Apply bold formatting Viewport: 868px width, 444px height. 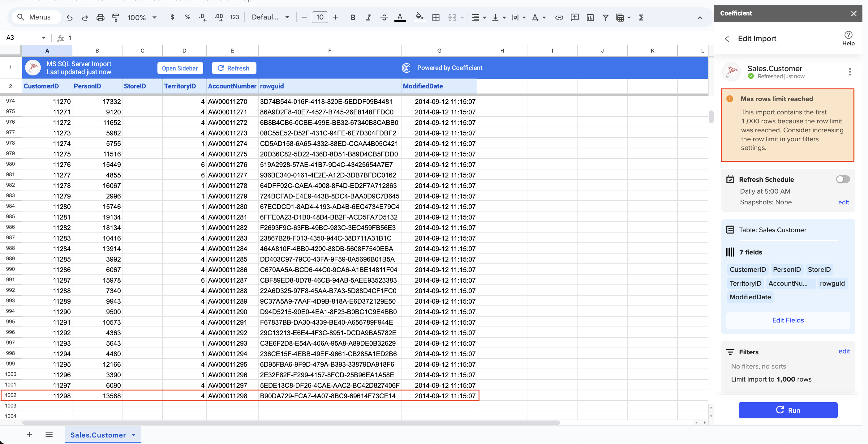[353, 17]
